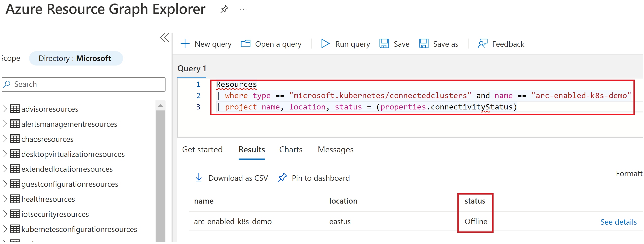Screen dimensions: 644x244
Task: Click the Pin to dashboard pin icon
Action: 282,178
